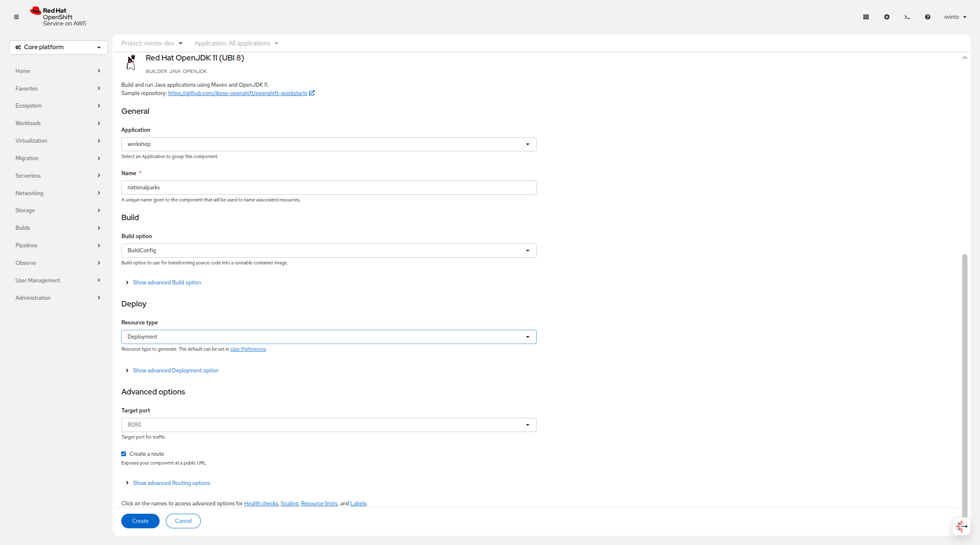Click the OpenJDK Duke mascot icon
This screenshot has width=980, height=545.
131,63
